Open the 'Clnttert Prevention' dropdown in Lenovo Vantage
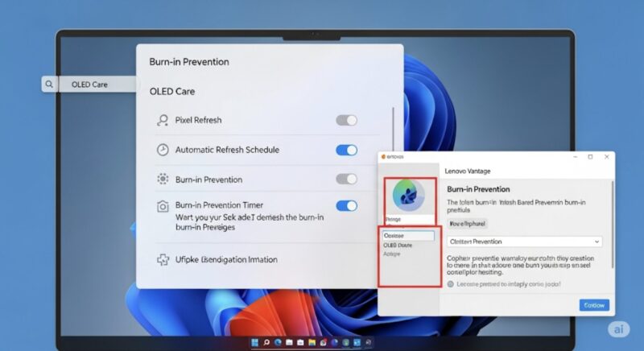The height and width of the screenshot is (351, 644). [525, 242]
